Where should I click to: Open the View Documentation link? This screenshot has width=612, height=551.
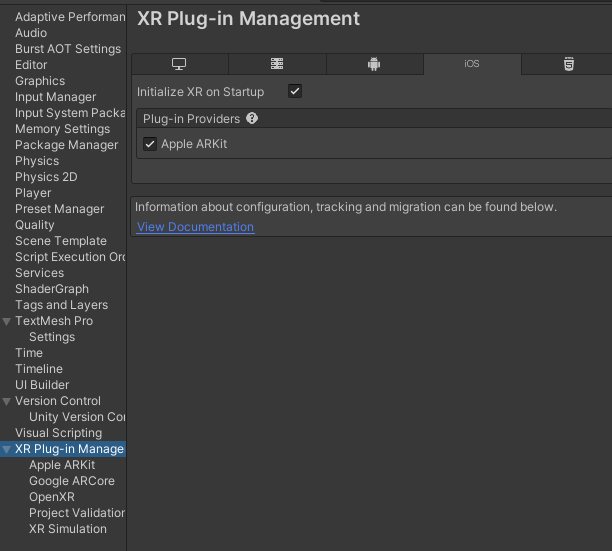[x=195, y=227]
